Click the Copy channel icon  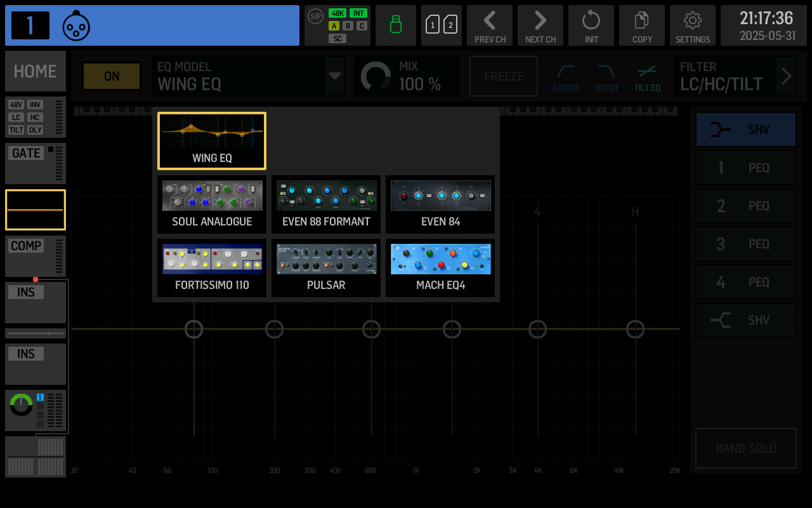pyautogui.click(x=642, y=25)
